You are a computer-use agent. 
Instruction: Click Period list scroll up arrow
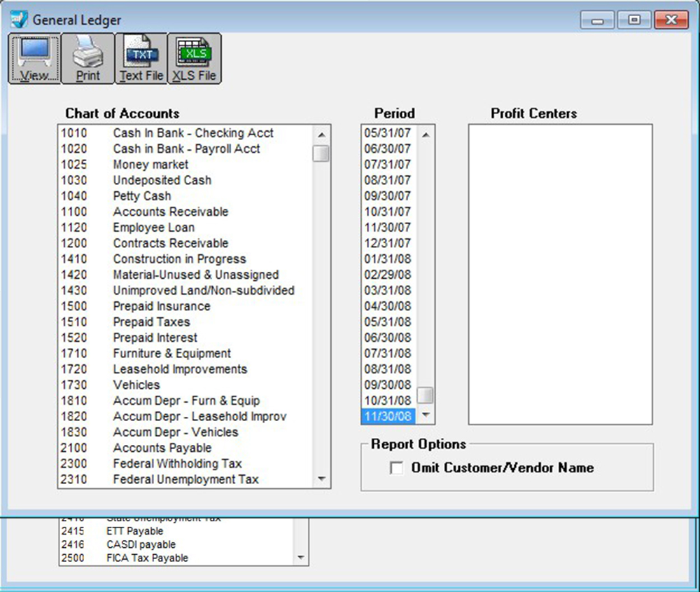pyautogui.click(x=426, y=134)
